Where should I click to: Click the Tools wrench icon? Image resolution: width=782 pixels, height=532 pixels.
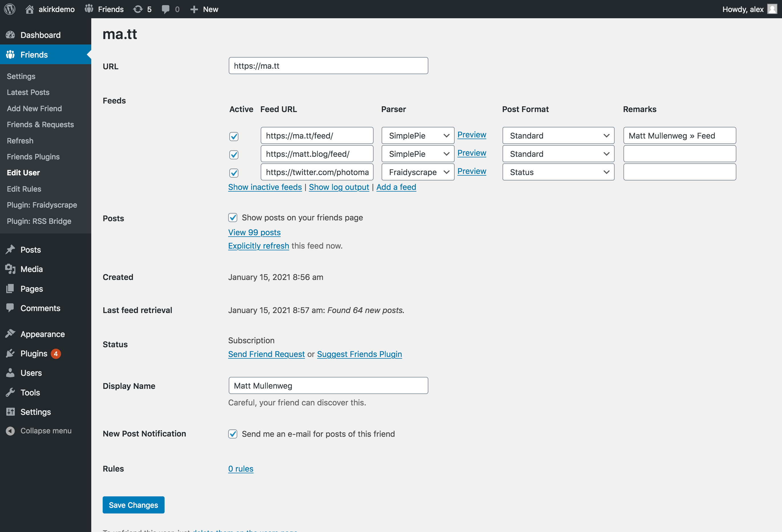(11, 392)
